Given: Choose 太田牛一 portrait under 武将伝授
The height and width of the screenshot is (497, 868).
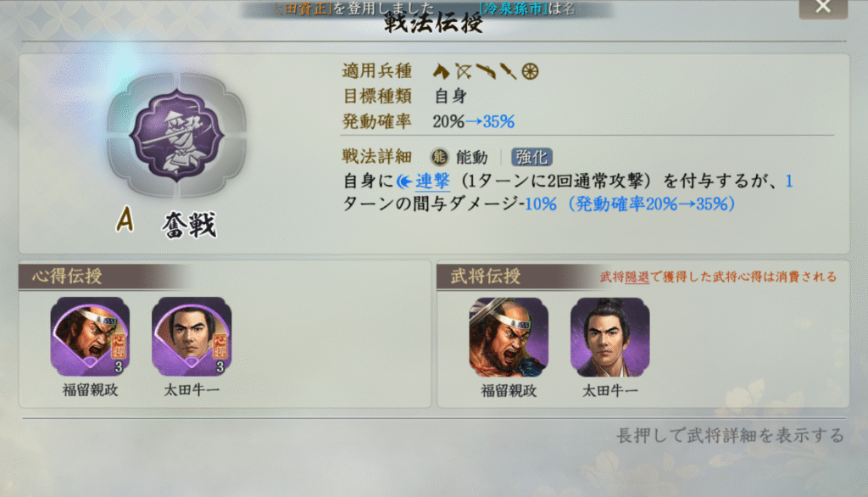Looking at the screenshot, I should tap(610, 338).
